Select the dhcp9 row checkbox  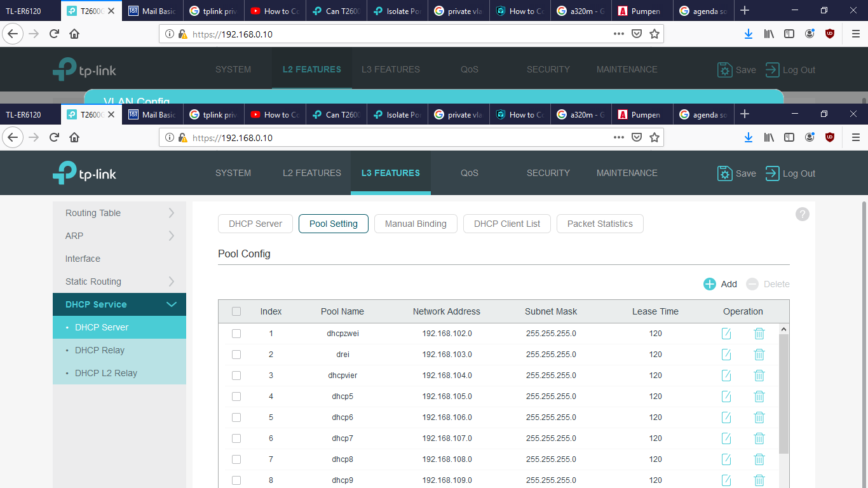[236, 480]
